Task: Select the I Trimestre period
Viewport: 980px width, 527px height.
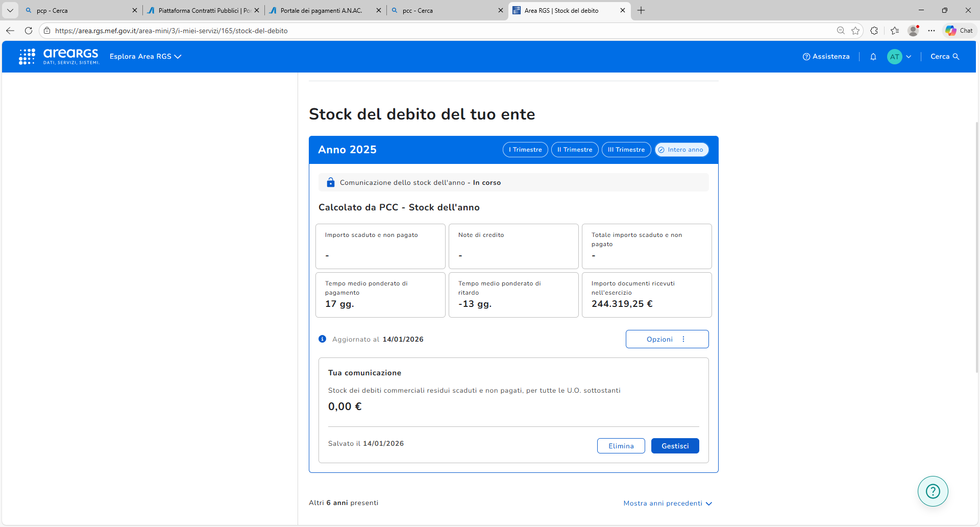Action: point(525,150)
